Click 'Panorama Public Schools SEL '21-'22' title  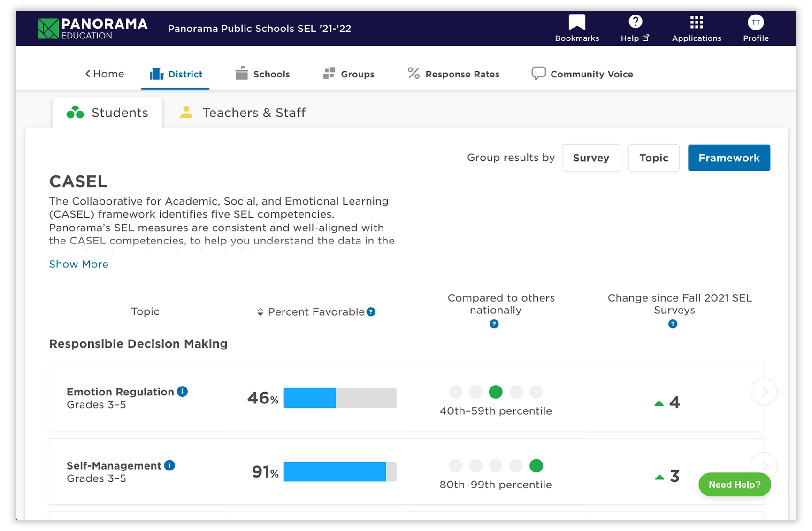[260, 29]
